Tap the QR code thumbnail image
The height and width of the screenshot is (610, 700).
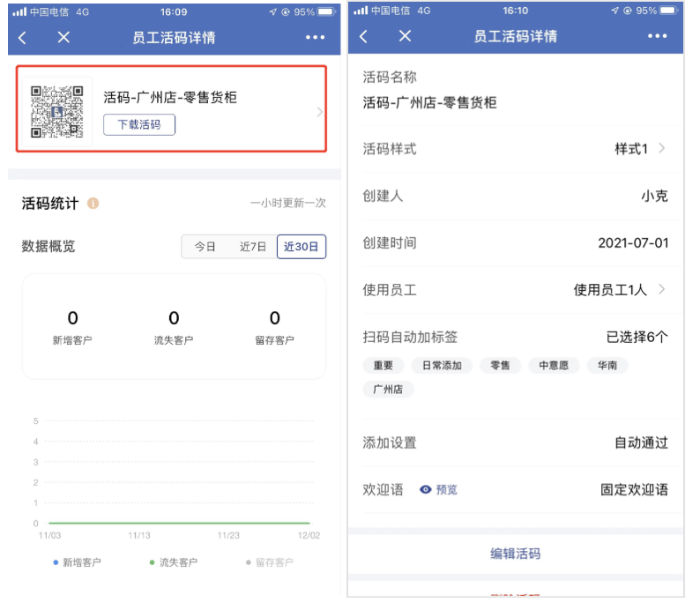[57, 112]
